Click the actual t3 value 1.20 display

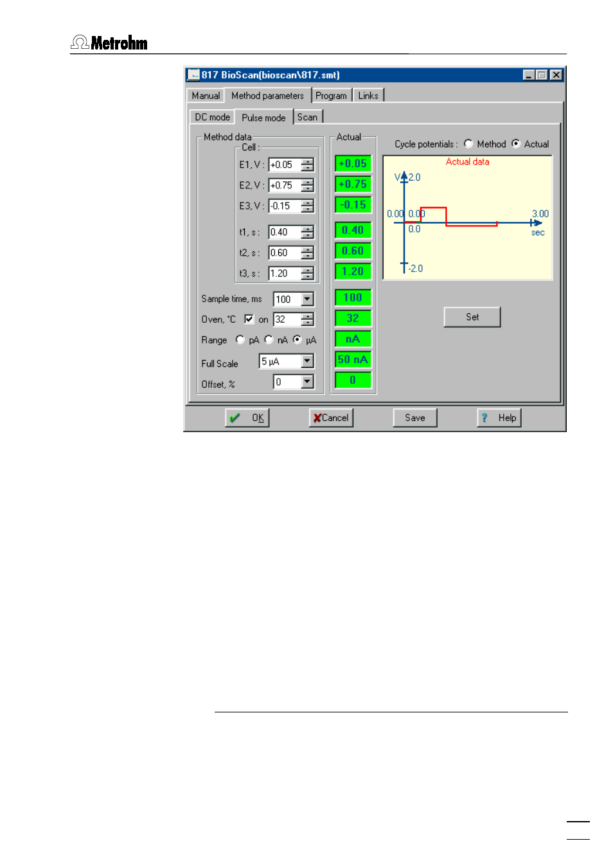point(353,271)
